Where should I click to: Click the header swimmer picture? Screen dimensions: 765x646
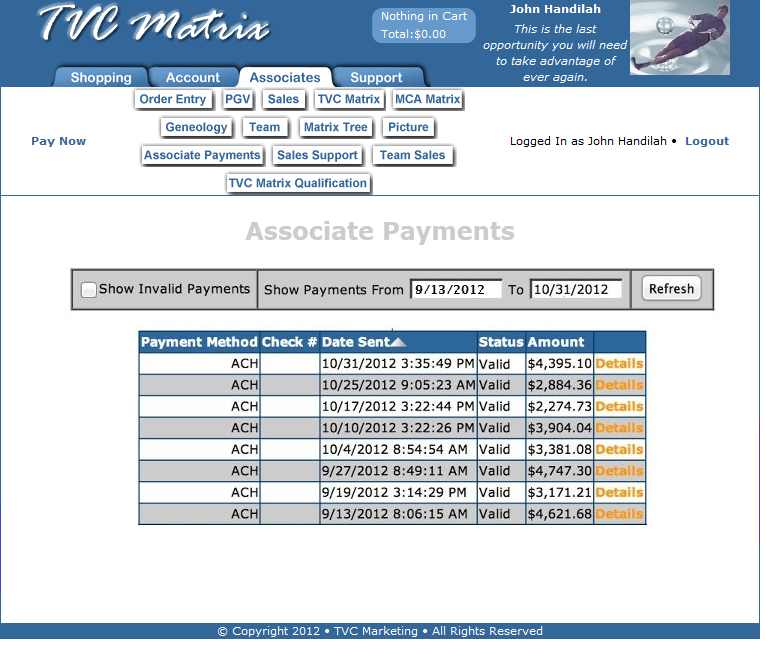coord(680,38)
